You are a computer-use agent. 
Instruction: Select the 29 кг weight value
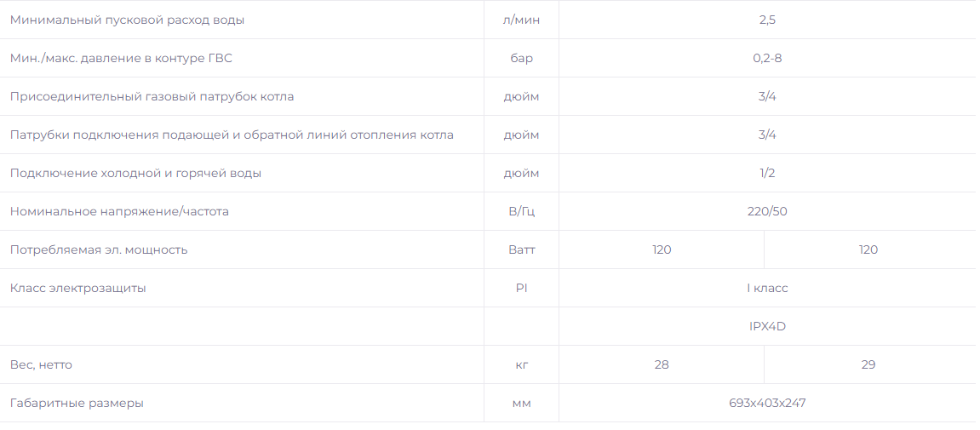[868, 364]
